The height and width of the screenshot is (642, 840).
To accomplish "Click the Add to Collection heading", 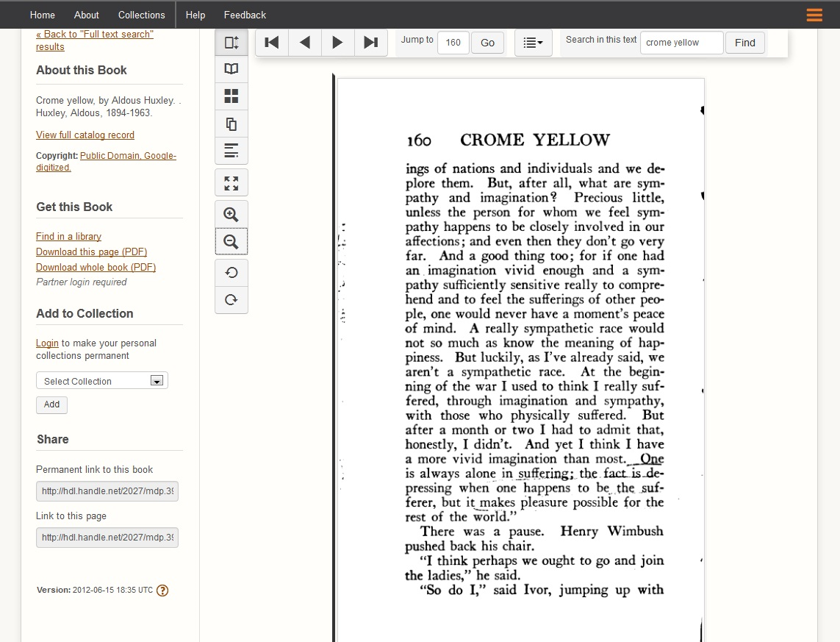I will pos(85,313).
